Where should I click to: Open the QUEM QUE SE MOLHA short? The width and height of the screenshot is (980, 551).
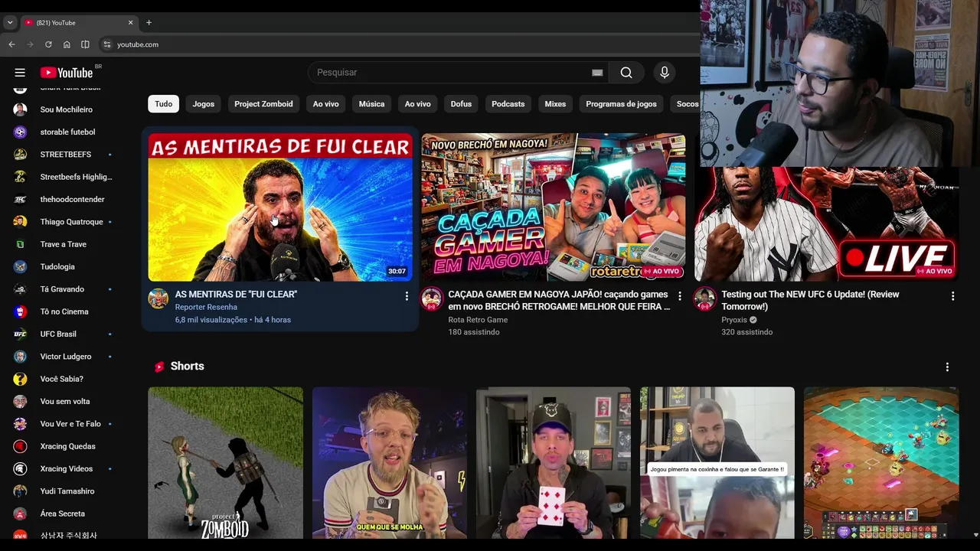tap(390, 463)
